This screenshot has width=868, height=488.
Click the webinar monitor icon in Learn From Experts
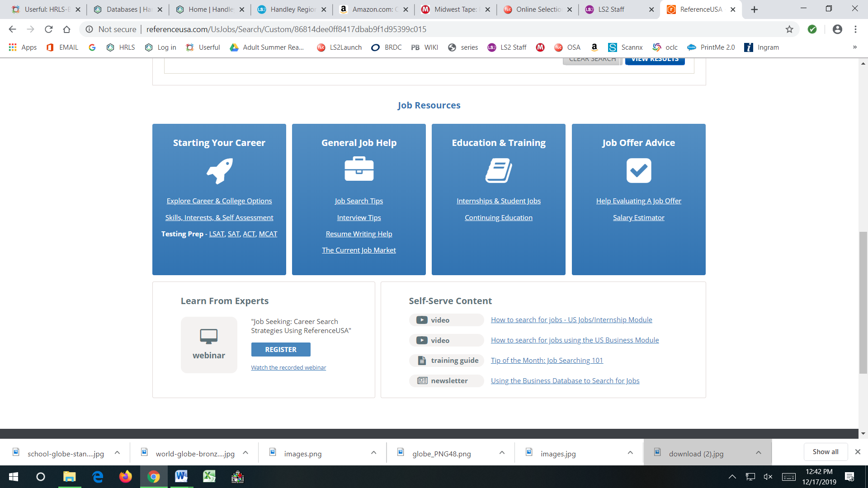[x=208, y=336]
